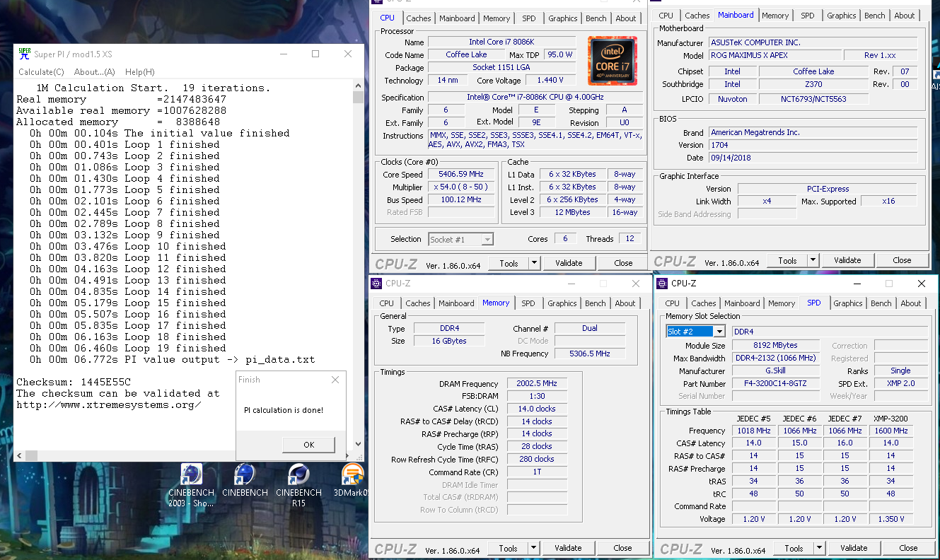The height and width of the screenshot is (560, 940).
Task: Select Mainboard tab in the Memory window
Action: 456,303
